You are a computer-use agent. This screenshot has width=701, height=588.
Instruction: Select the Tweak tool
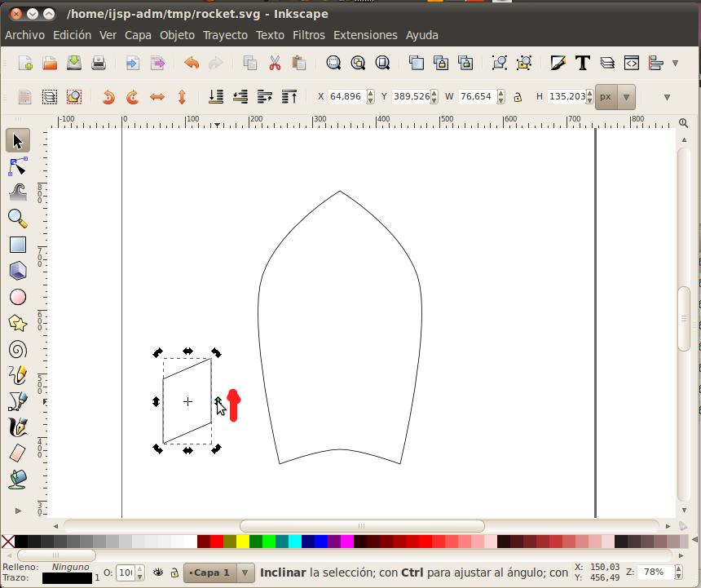(18, 192)
